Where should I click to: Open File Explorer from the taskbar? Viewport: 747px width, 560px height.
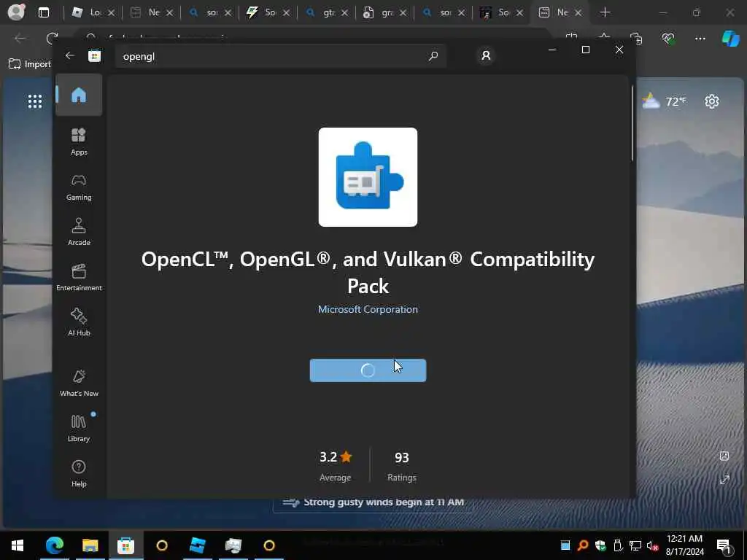point(90,545)
